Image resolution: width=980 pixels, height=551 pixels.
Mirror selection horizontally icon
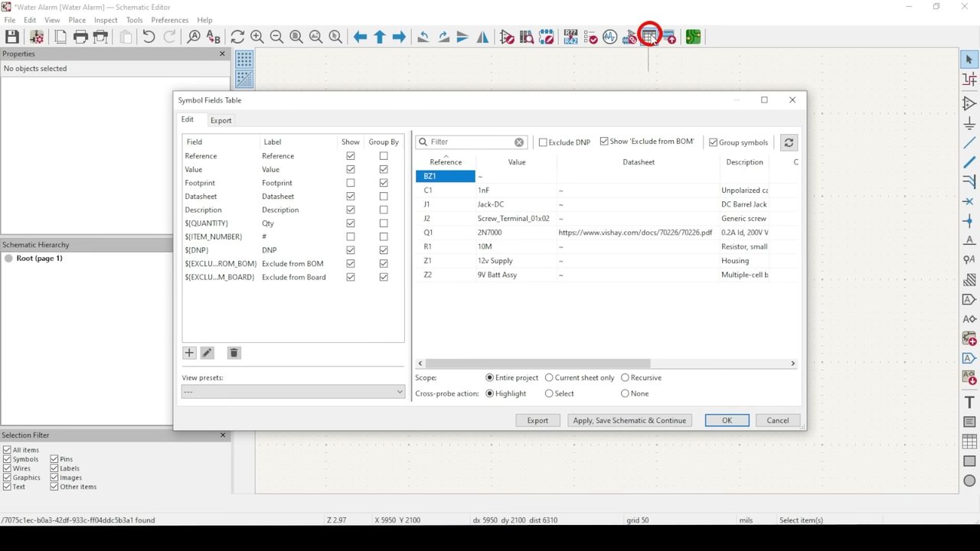tap(482, 37)
